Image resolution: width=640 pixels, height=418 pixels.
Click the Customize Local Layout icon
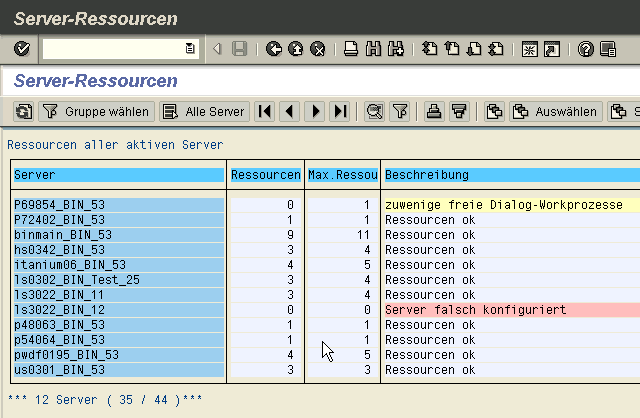pyautogui.click(x=608, y=49)
